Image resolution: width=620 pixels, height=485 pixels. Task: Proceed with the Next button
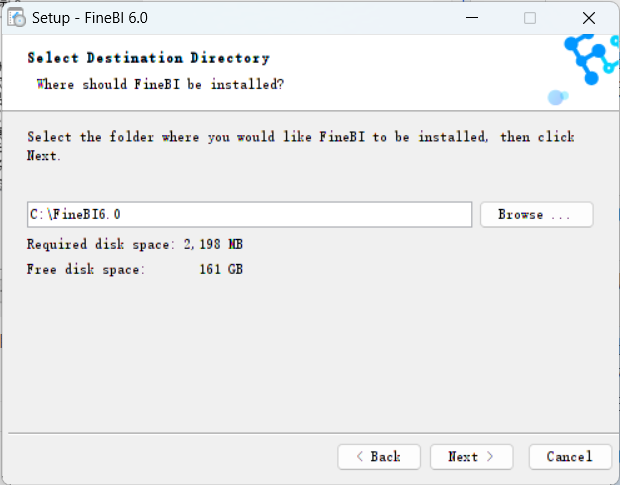pyautogui.click(x=471, y=457)
